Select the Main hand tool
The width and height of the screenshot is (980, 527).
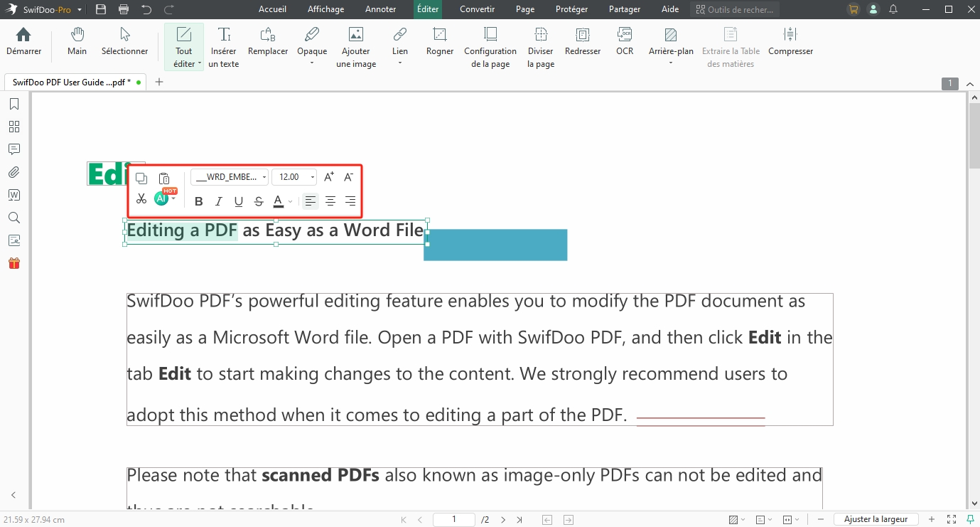[77, 42]
